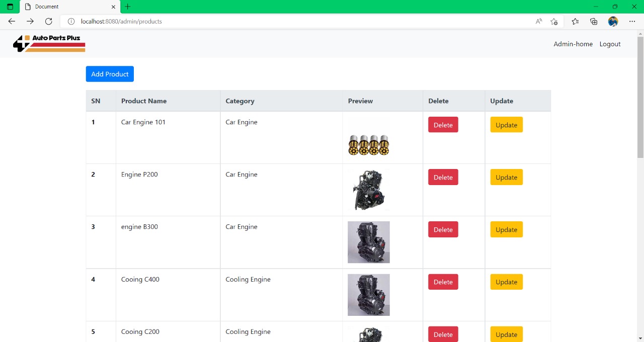Click the engine B300 preview image
The height and width of the screenshot is (342, 644).
pos(368,242)
